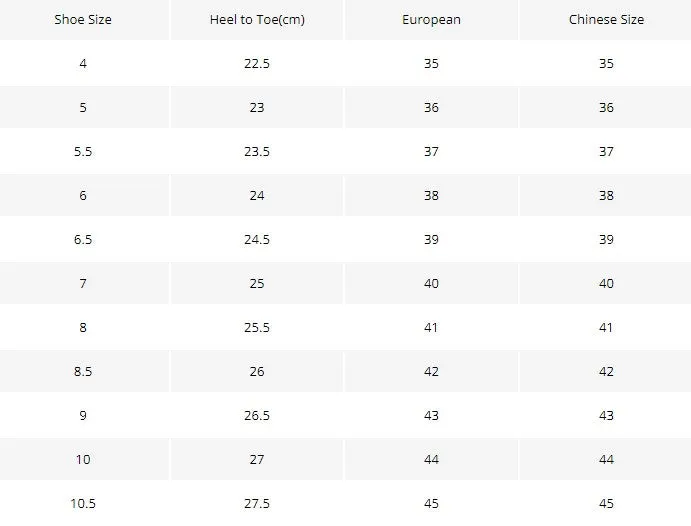The height and width of the screenshot is (526, 691).
Task: Click shoe size 5.5 cell
Action: click(83, 152)
